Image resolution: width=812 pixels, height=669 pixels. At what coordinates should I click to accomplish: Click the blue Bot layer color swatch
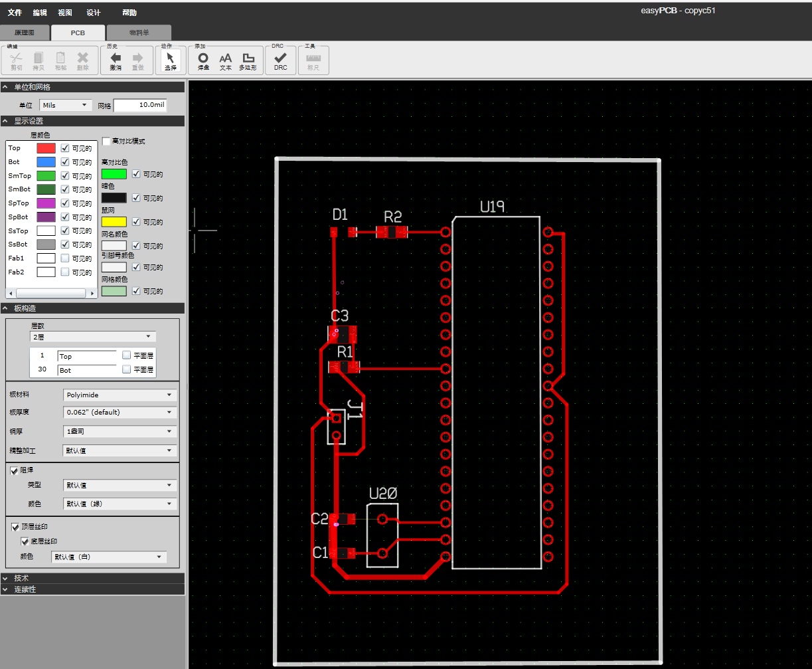(46, 162)
